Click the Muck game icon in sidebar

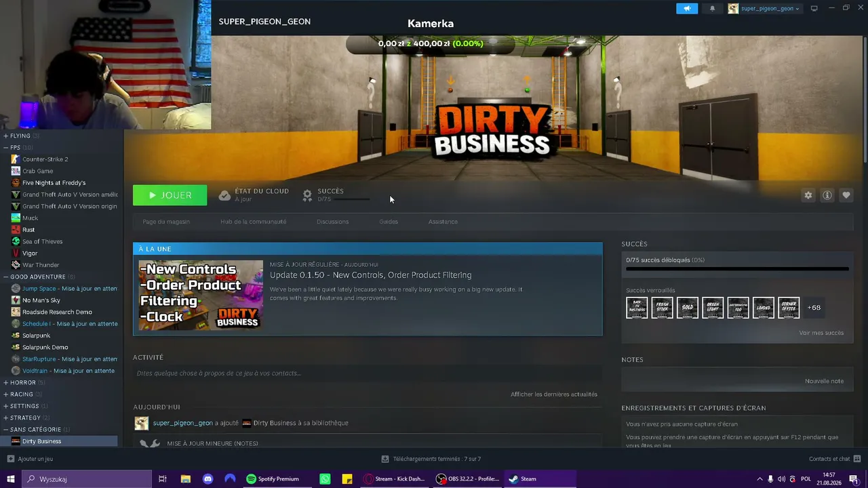coord(16,218)
